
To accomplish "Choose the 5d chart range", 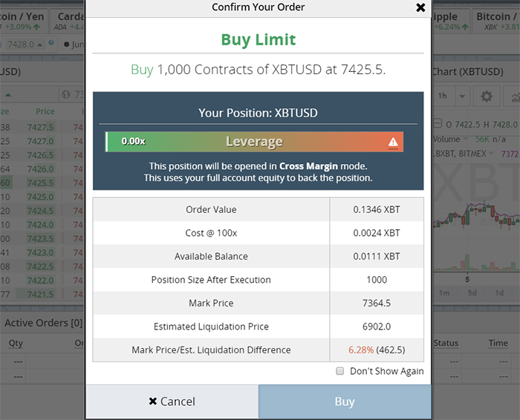I will pos(472,293).
